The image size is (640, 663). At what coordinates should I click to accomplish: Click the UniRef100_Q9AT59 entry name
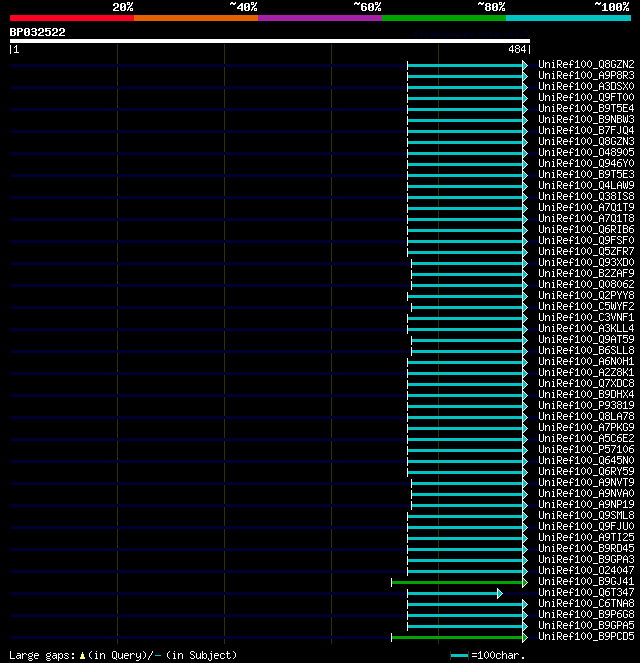click(586, 339)
